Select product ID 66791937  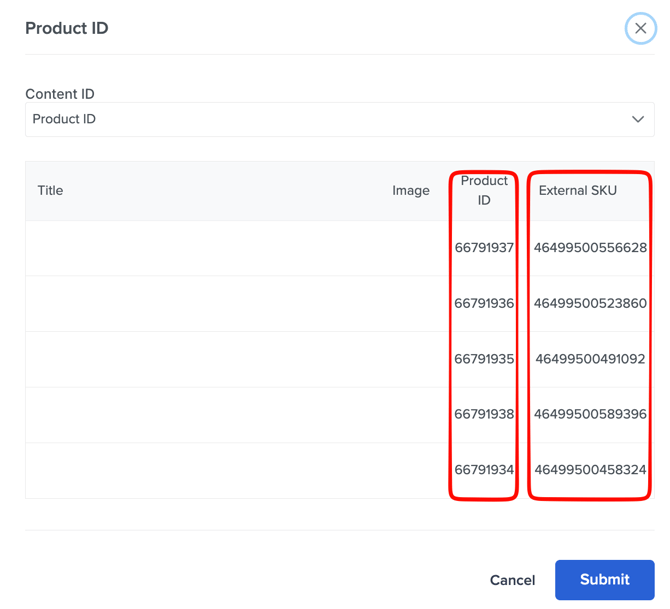pyautogui.click(x=484, y=248)
